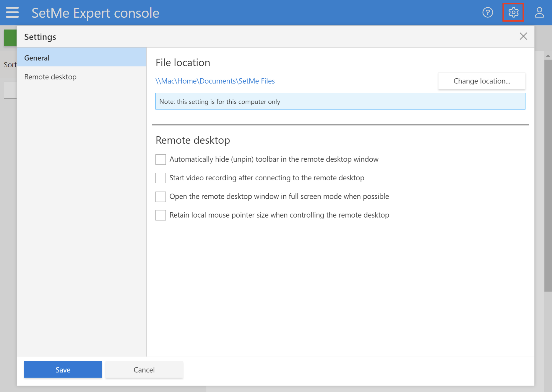
Task: Close the Settings dialog
Action: pos(523,36)
